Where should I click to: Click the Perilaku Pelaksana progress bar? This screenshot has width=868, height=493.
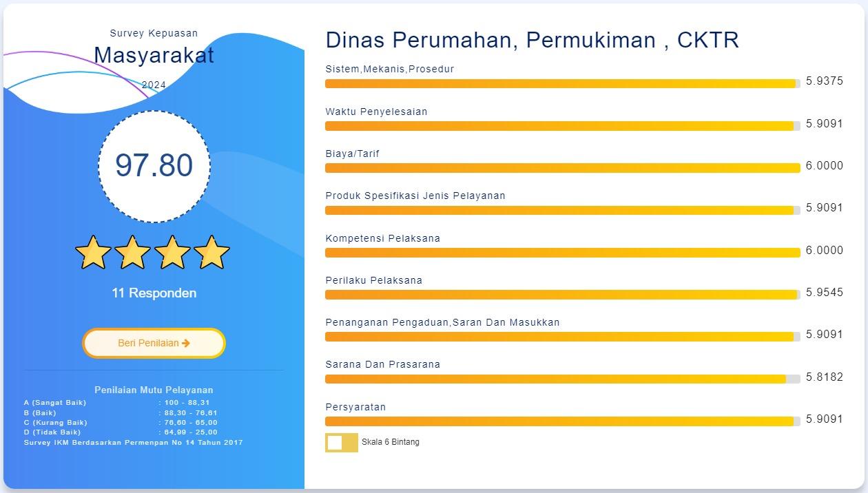[561, 295]
